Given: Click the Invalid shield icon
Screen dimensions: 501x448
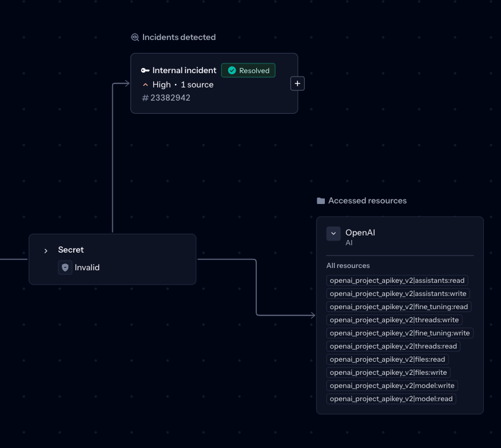Looking at the screenshot, I should (x=65, y=267).
